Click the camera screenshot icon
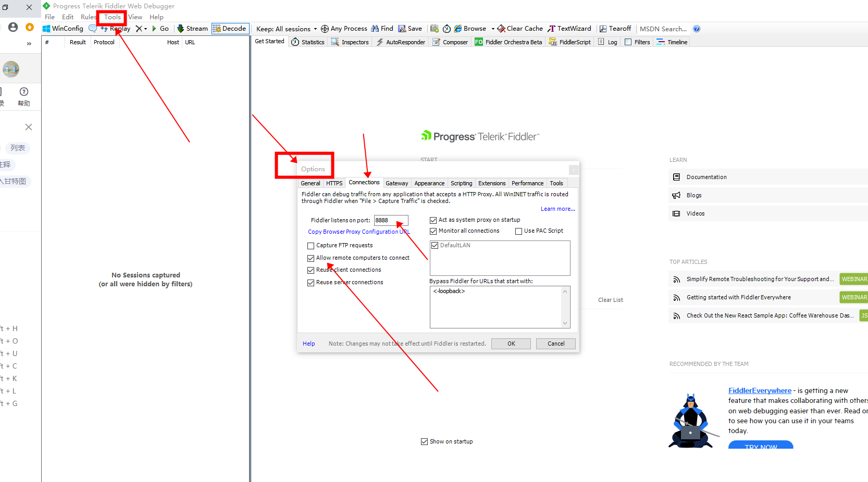Screen dimensions: 868x482 [434, 29]
